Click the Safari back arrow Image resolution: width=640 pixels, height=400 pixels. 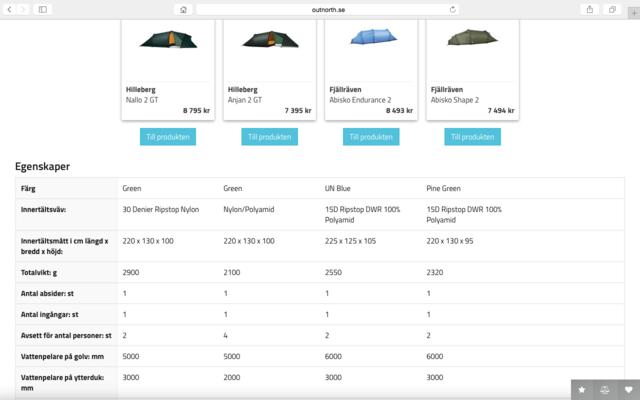tap(9, 9)
